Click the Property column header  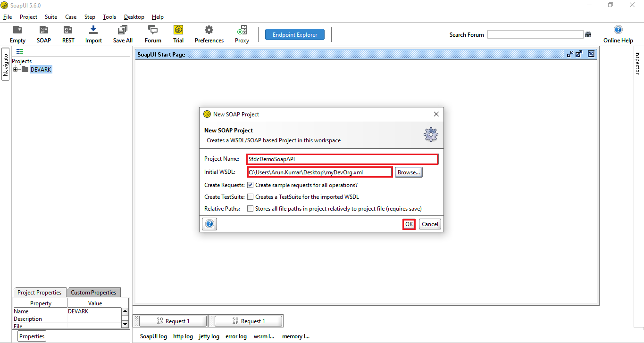pos(41,303)
